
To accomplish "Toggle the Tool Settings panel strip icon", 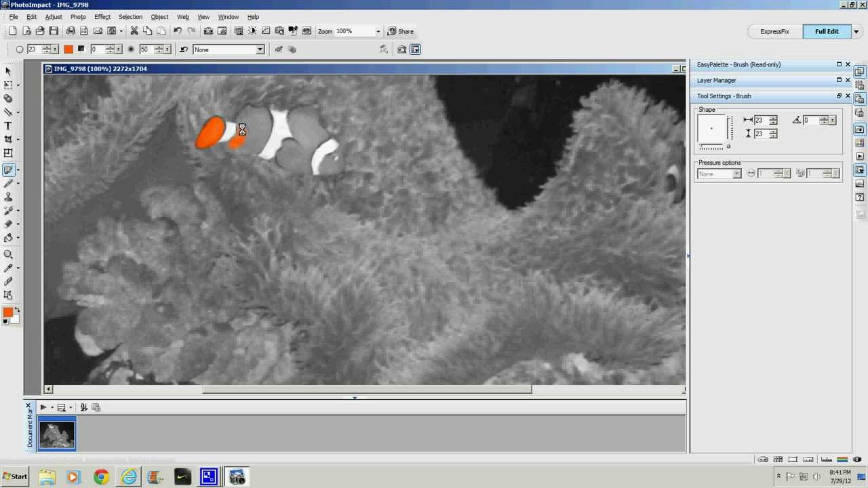I will [860, 170].
